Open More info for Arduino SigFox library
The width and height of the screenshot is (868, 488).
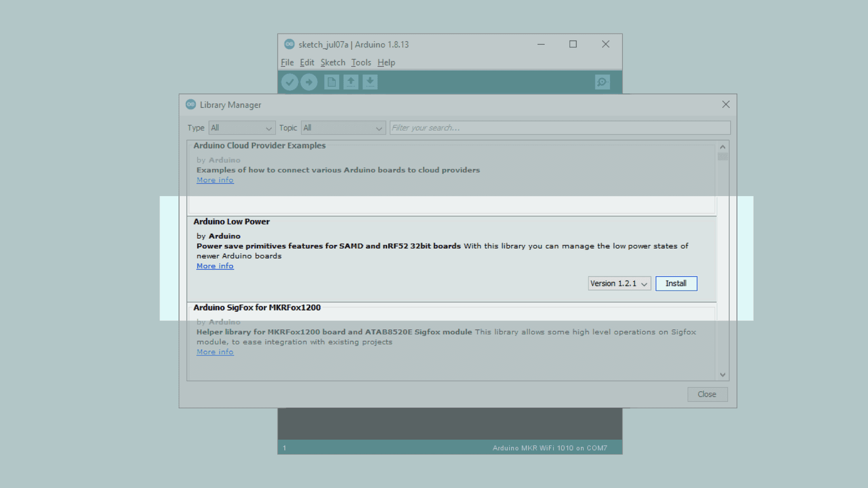coord(215,352)
